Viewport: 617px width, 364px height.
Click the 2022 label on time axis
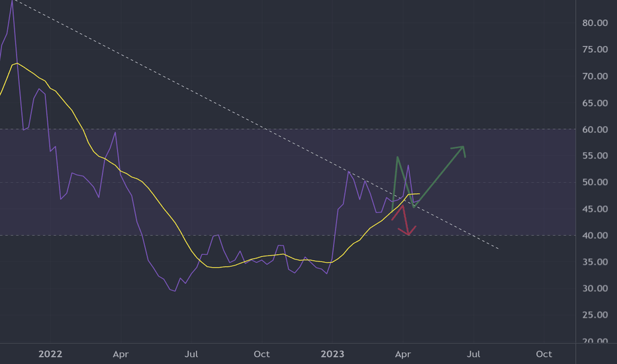[50, 354]
